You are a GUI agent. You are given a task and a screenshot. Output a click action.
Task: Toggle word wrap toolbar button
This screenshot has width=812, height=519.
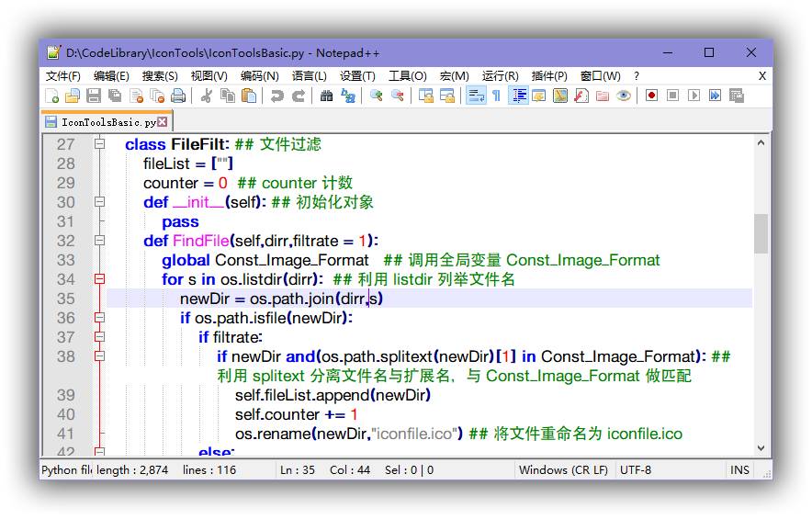coord(475,96)
